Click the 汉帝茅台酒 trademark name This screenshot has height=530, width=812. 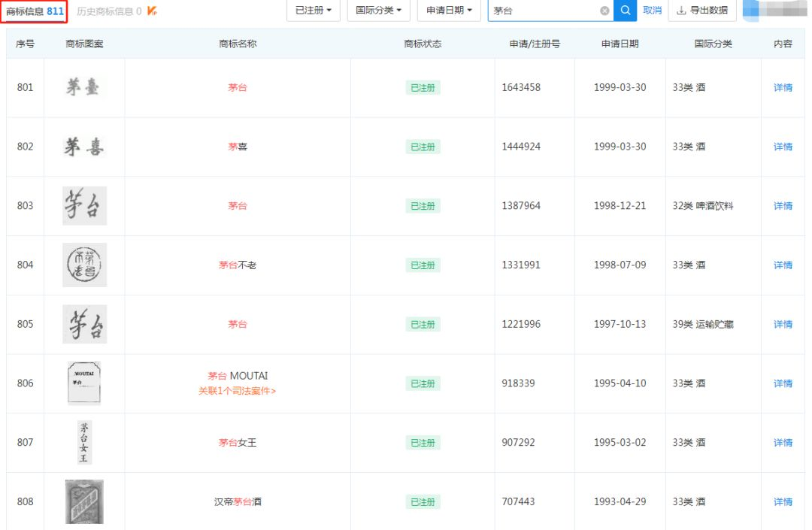point(238,502)
